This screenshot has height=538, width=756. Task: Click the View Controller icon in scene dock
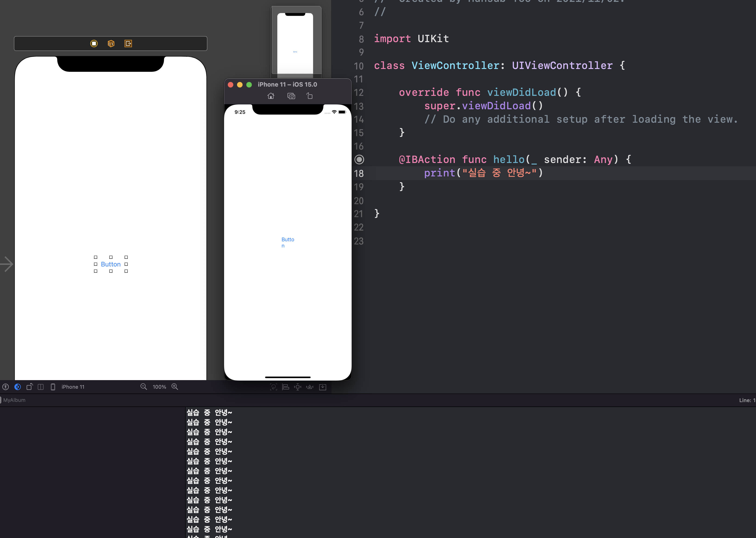(x=94, y=43)
